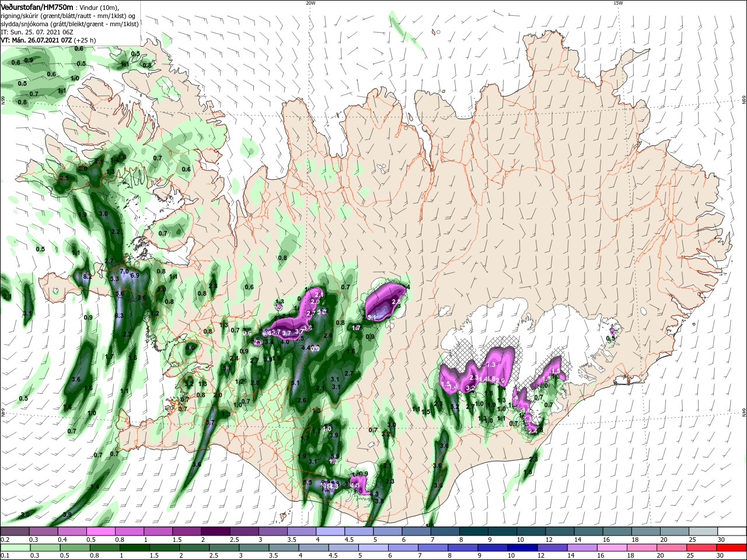This screenshot has height=560, width=747.
Task: Click the '(+25 h)' forecast offset text
Action: [85, 40]
